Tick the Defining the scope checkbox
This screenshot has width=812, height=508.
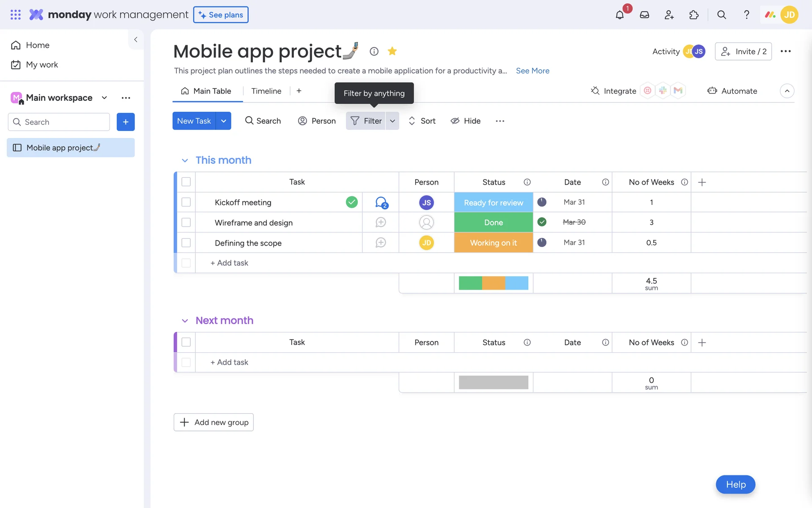click(186, 243)
